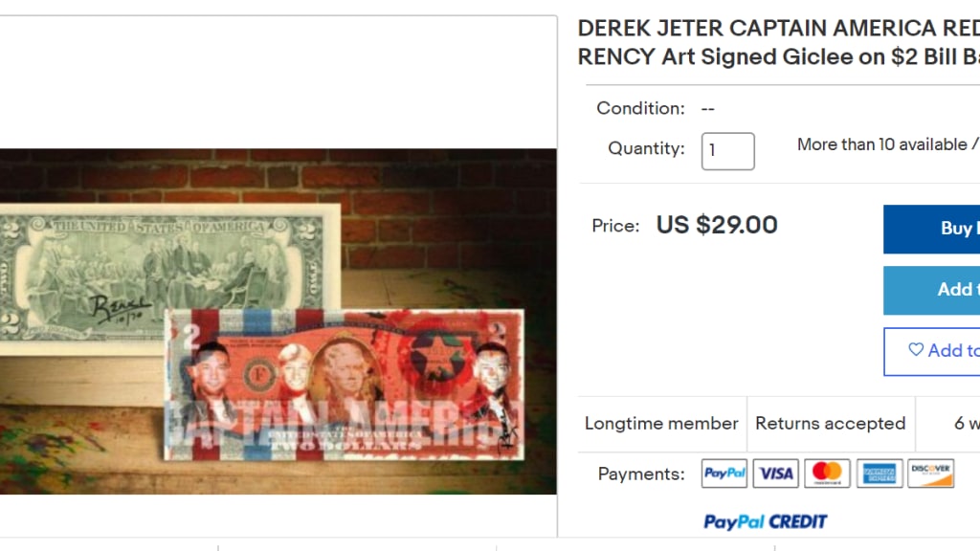
Task: Click the light blue Add to cart button
Action: pyautogui.click(x=931, y=290)
